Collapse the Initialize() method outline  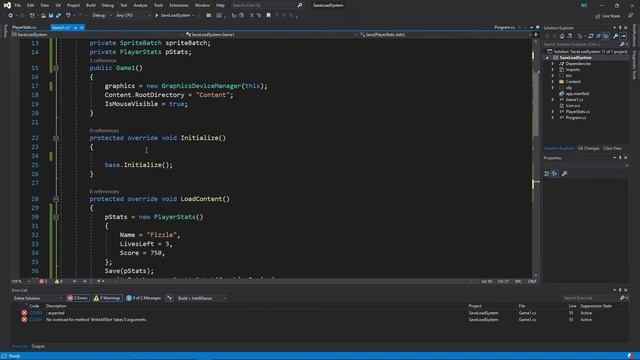point(56,138)
